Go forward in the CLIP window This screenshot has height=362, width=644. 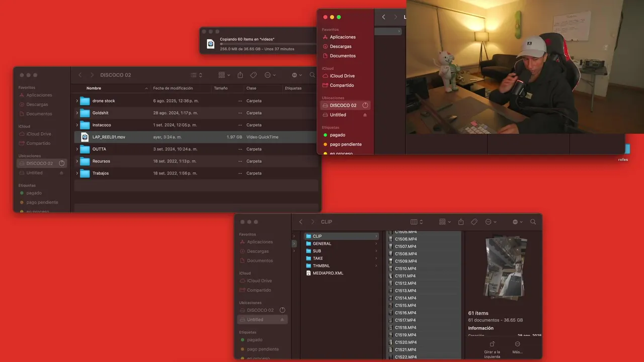[x=312, y=222]
